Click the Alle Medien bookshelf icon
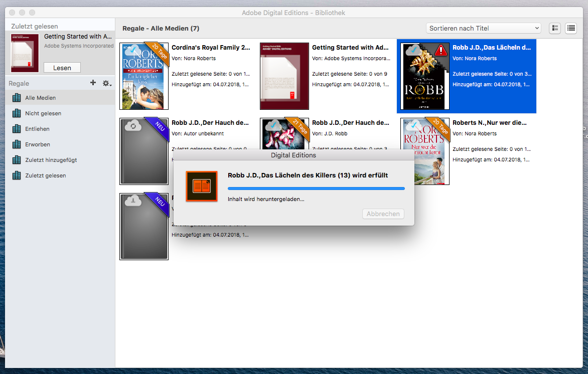This screenshot has height=374, width=588. [x=17, y=98]
